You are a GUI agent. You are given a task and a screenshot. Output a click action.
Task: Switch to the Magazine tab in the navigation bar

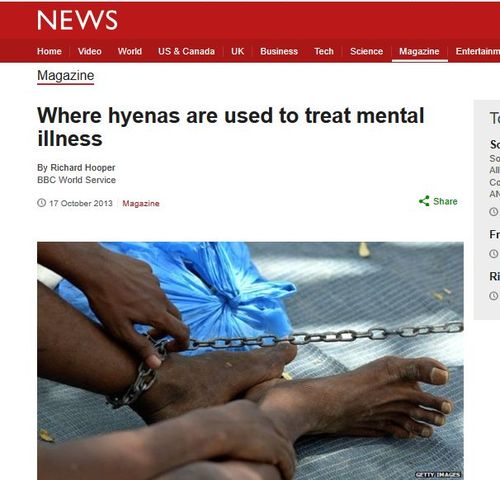pos(419,51)
